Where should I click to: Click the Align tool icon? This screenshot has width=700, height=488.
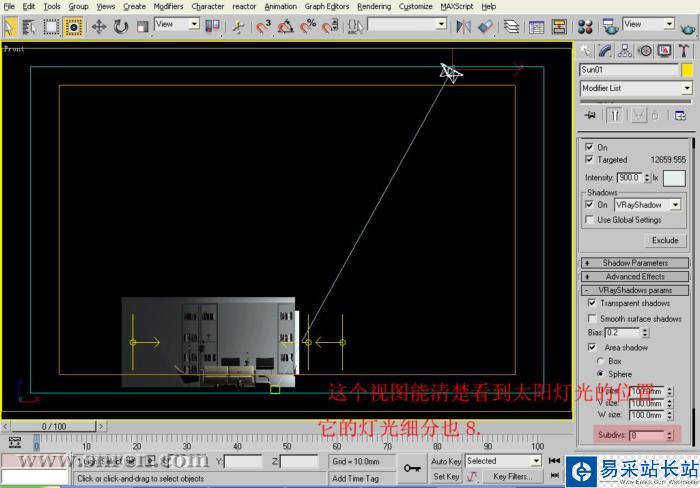point(485,27)
